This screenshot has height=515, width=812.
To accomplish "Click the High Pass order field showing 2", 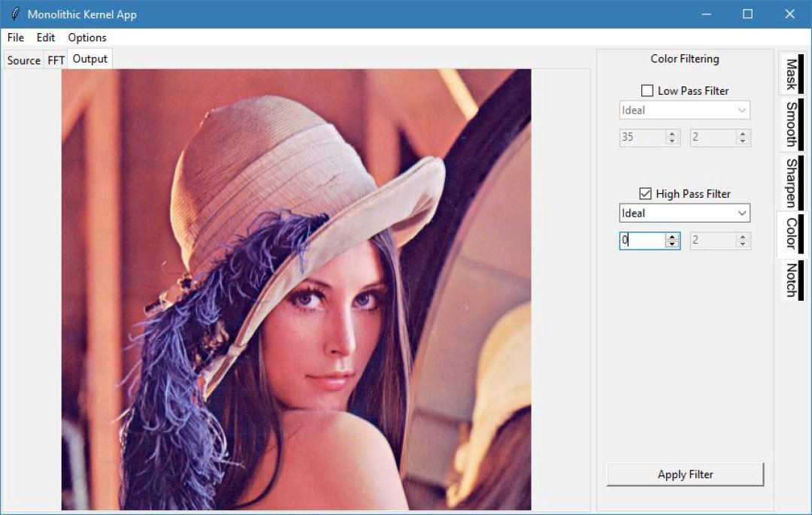I will click(x=713, y=240).
